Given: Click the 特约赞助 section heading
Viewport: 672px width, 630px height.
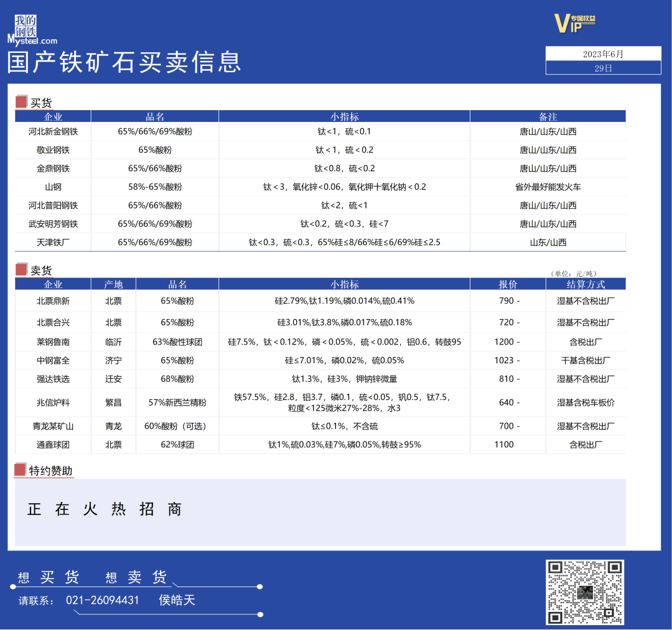Looking at the screenshot, I should 50,471.
